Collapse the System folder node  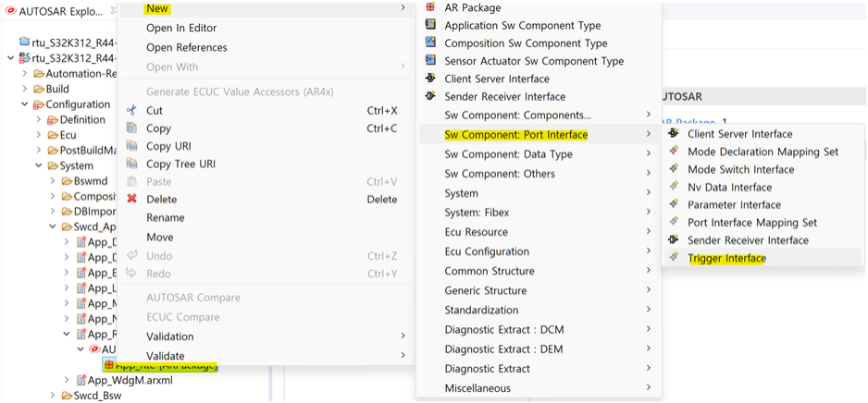pos(38,165)
